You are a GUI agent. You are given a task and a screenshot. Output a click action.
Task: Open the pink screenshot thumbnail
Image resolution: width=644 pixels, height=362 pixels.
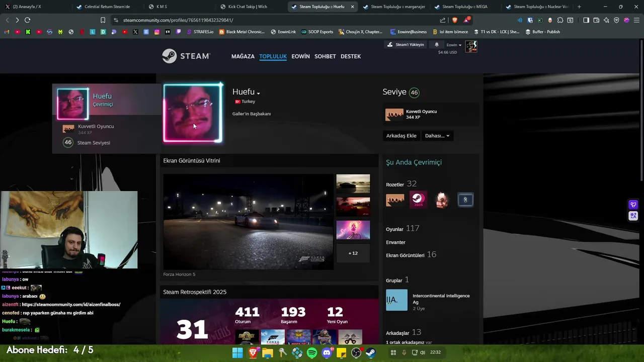353,230
